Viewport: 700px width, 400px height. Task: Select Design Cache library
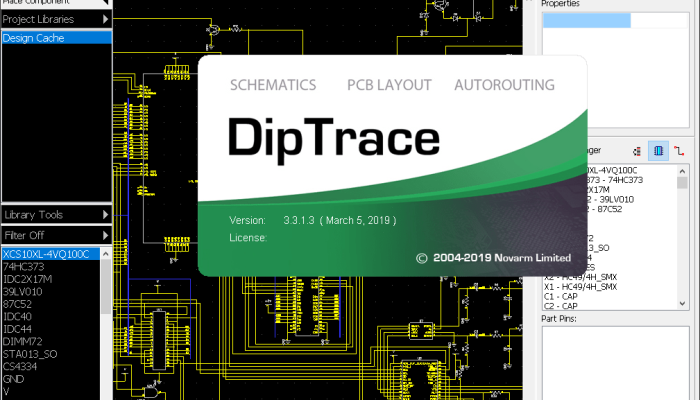coord(57,38)
